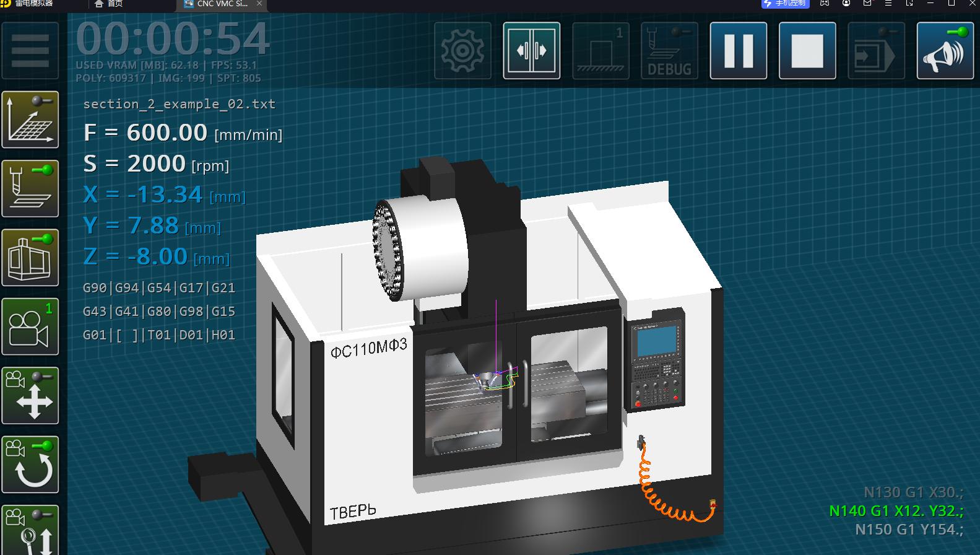Screen dimensions: 980x555
Task: Click the Y = 7.88 coordinate readout
Action: click(x=152, y=225)
